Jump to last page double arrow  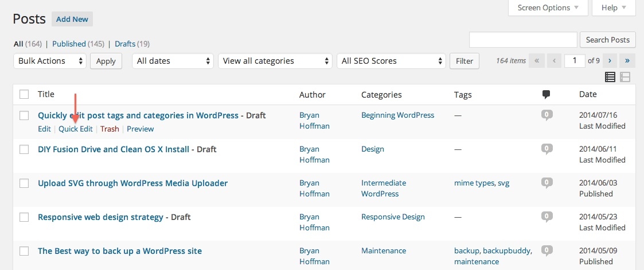[x=627, y=61]
